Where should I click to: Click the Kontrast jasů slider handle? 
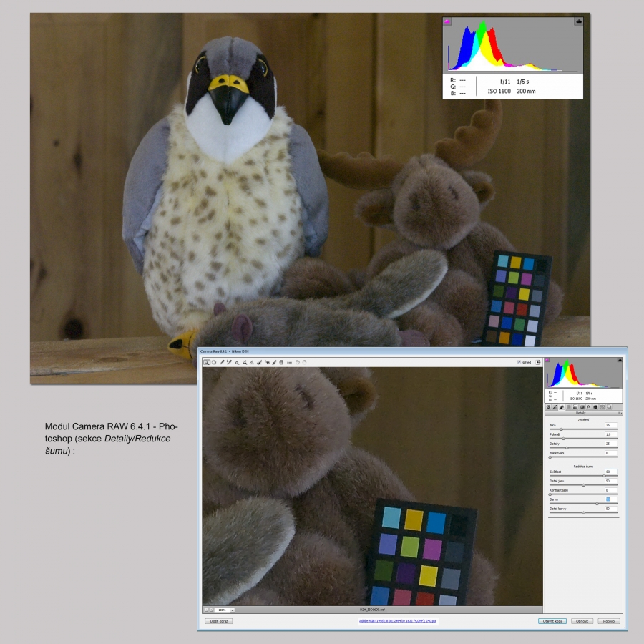[550, 494]
